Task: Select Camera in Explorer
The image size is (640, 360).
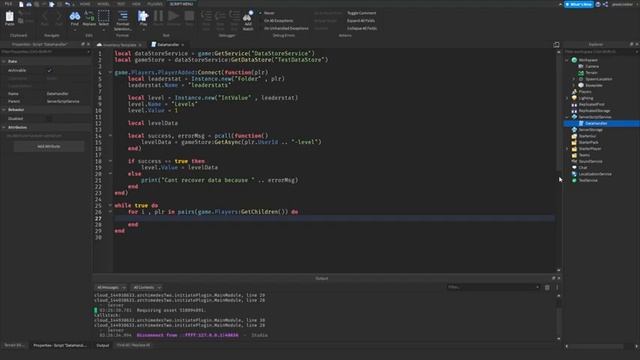Action: tap(592, 66)
